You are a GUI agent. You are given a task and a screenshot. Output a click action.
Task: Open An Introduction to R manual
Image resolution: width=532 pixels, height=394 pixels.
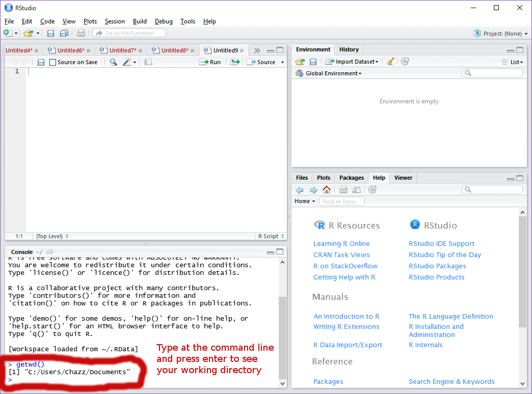click(347, 316)
